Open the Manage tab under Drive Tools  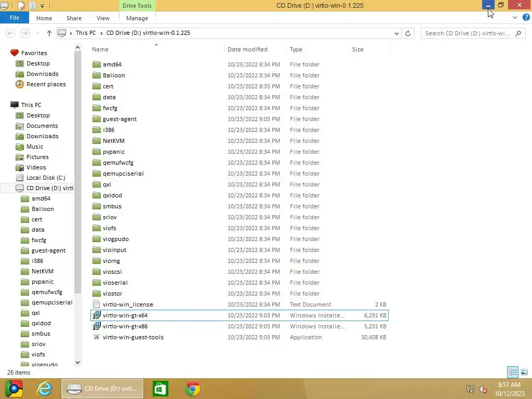point(137,18)
